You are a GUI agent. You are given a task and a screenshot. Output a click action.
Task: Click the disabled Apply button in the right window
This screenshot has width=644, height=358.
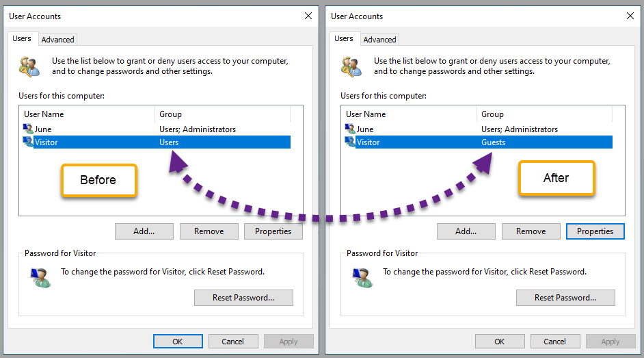[611, 342]
